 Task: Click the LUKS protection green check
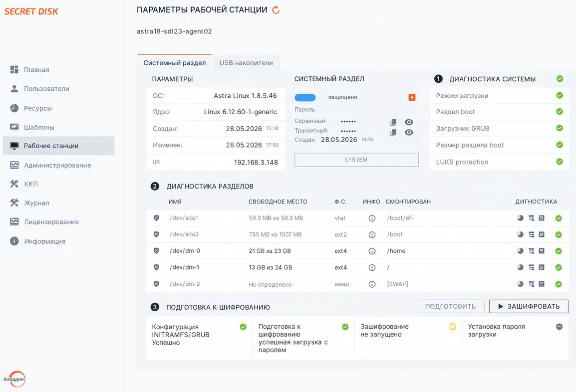click(x=560, y=162)
